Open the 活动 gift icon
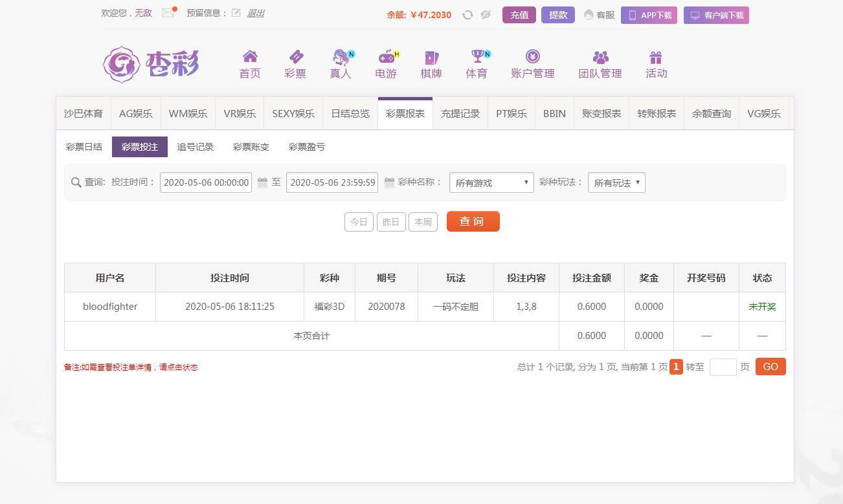The height and width of the screenshot is (504, 843). (x=656, y=57)
